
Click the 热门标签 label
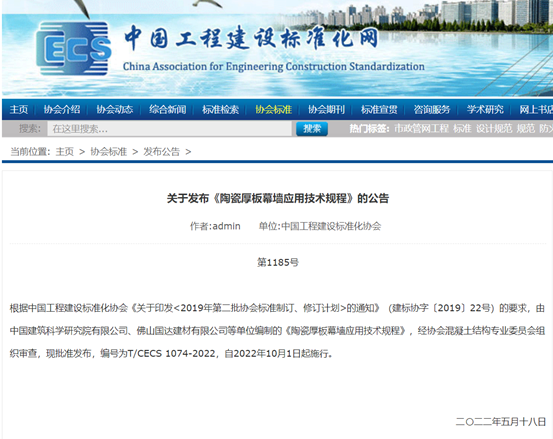[369, 129]
